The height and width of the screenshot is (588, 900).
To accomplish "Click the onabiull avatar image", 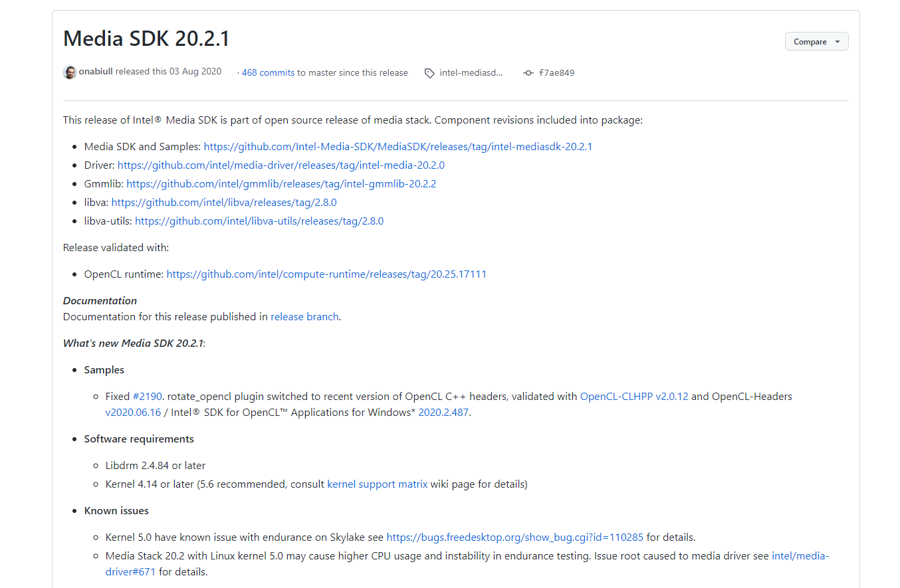I will pyautogui.click(x=70, y=72).
